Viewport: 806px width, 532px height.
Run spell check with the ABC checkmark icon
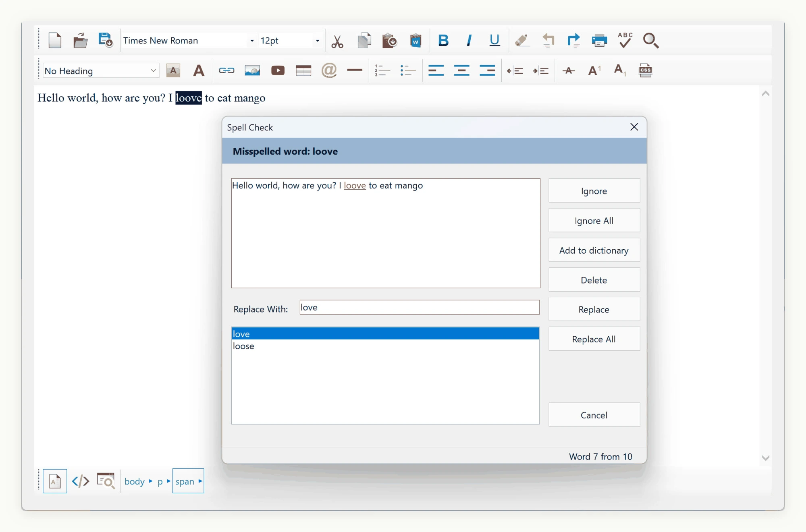(625, 40)
